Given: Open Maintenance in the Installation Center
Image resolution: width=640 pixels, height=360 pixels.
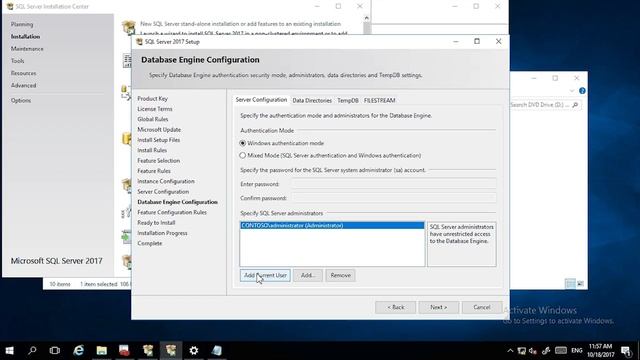Looking at the screenshot, I should [x=27, y=49].
